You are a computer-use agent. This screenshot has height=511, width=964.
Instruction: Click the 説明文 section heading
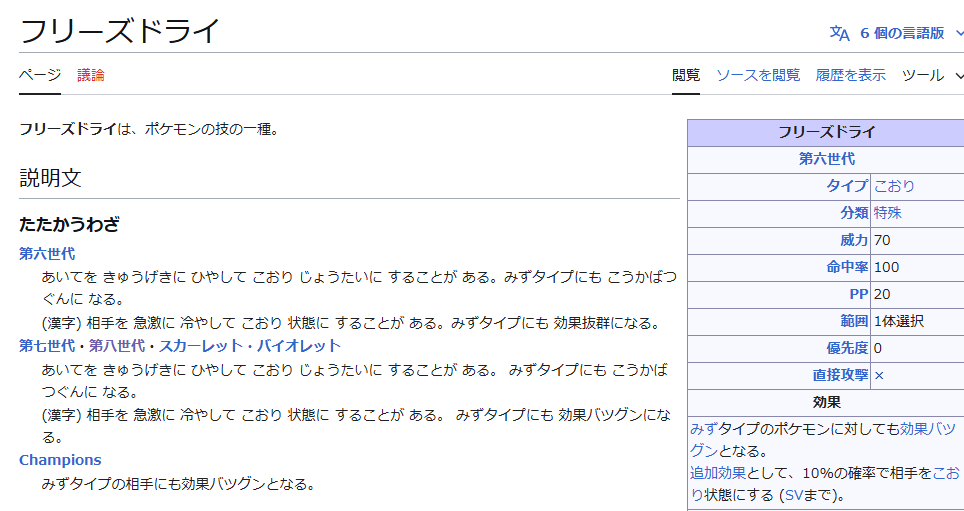50,178
